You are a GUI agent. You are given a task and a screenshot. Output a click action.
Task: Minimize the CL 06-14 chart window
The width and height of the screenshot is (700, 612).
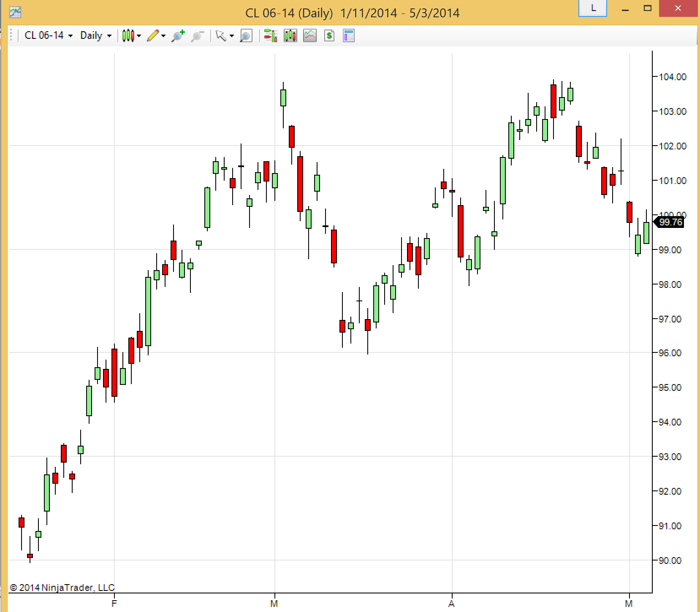coord(626,9)
